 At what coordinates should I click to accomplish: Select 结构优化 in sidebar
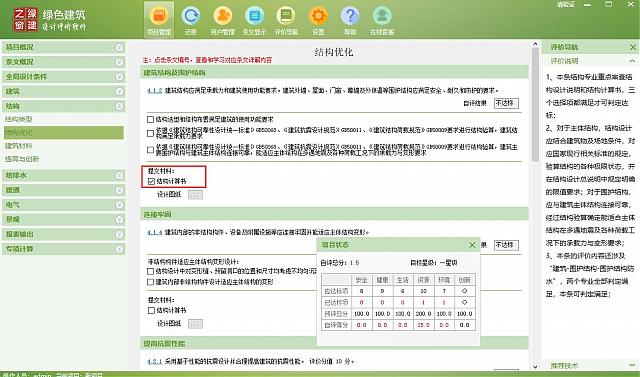click(64, 133)
